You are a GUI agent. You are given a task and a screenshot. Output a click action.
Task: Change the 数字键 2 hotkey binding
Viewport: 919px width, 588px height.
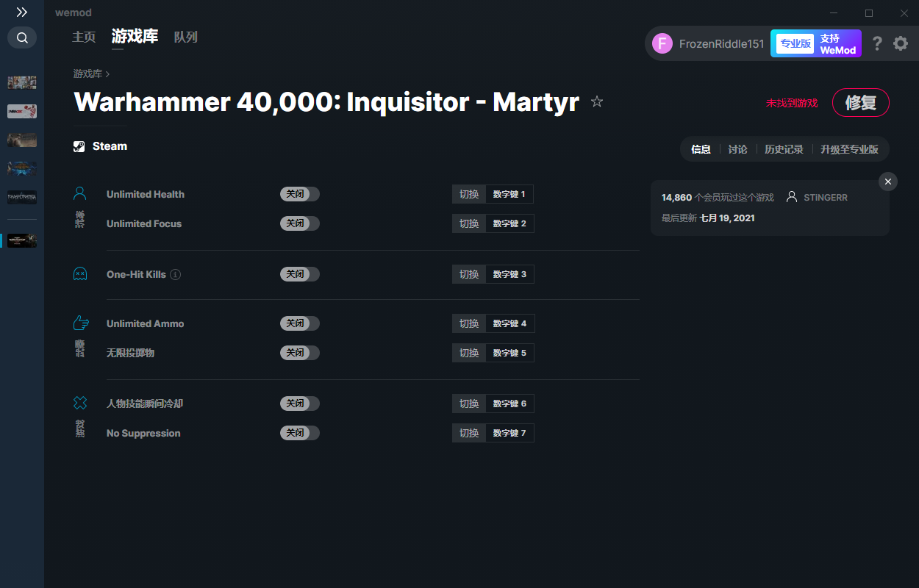pos(509,223)
